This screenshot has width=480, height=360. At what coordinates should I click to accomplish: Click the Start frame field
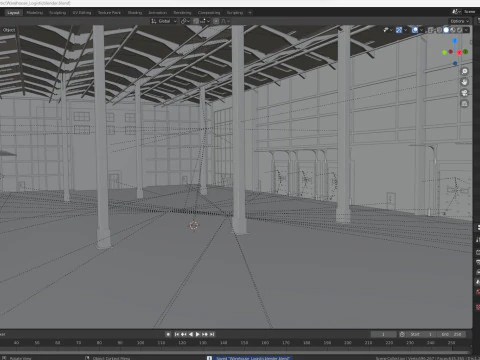(x=422, y=334)
